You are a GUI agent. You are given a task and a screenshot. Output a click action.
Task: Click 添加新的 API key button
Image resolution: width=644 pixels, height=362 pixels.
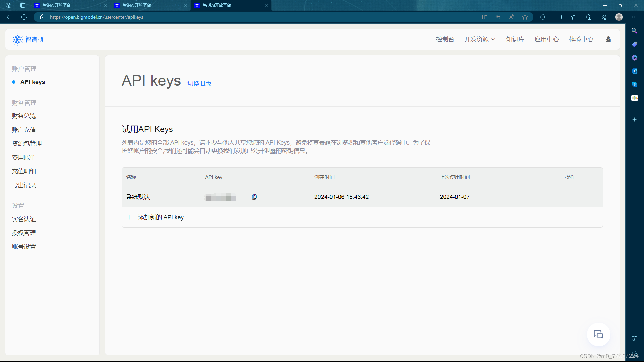(161, 217)
